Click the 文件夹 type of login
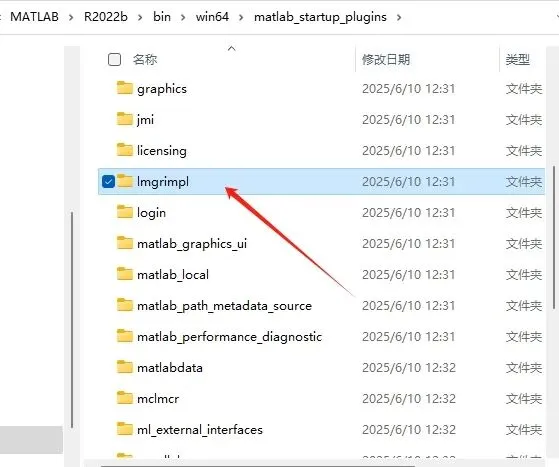This screenshot has width=559, height=467. coord(524,213)
